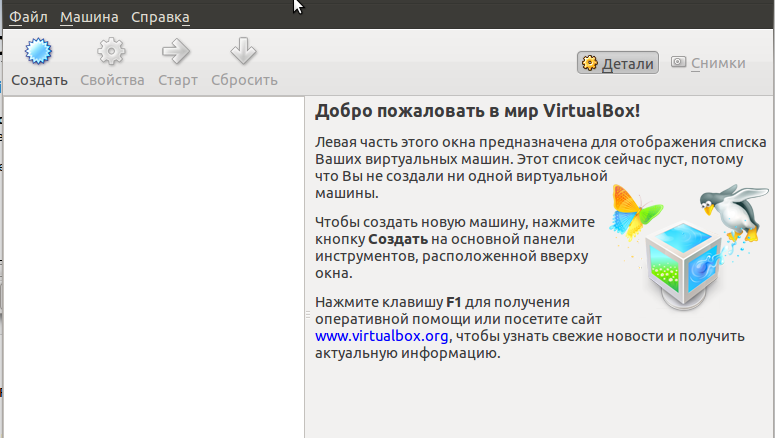Click the VirtualBox cube logo image
The width and height of the screenshot is (775, 438).
coord(688,247)
